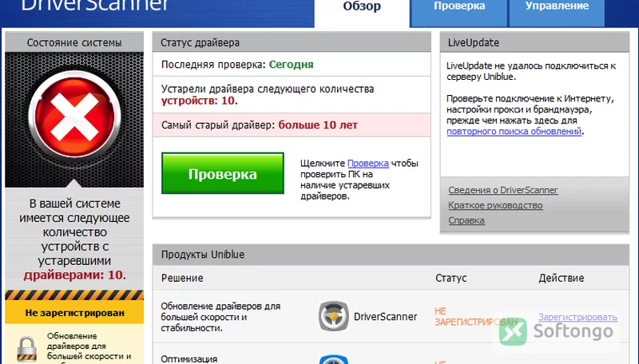
Task: Click the green Проверка scan button
Action: click(x=223, y=173)
